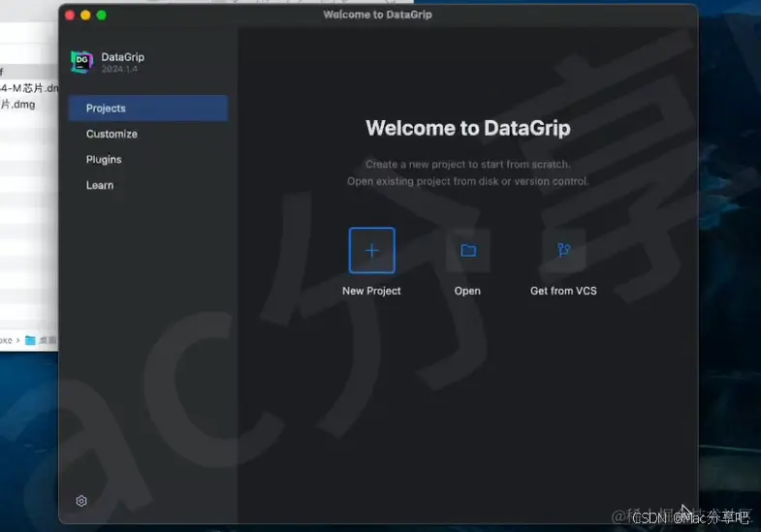Viewport: 761px width, 532px height.
Task: Maximize the DataGrip window with green button
Action: click(102, 16)
